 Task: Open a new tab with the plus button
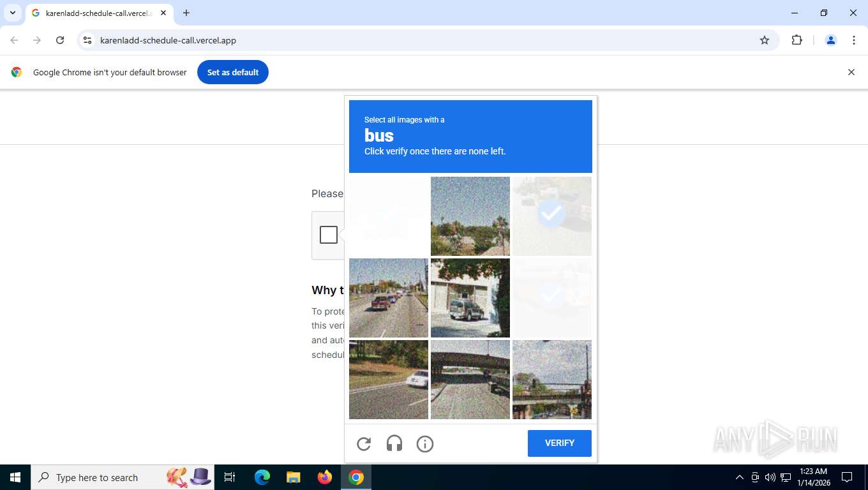[x=186, y=13]
